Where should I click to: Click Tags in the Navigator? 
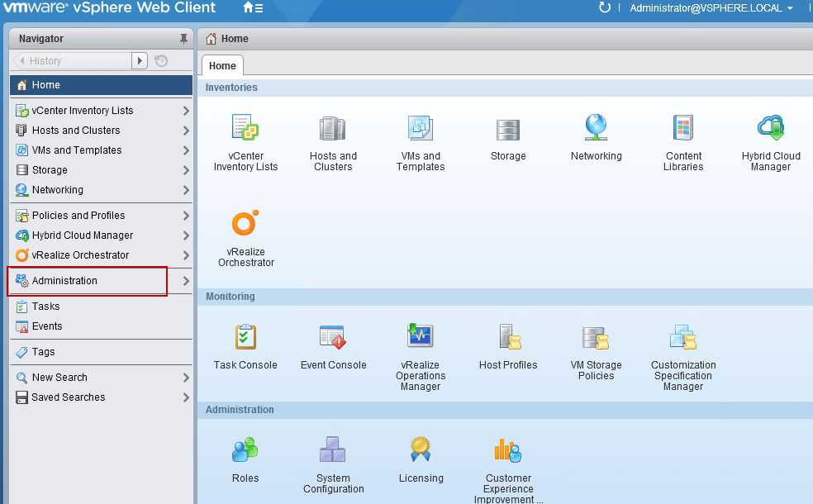point(43,352)
